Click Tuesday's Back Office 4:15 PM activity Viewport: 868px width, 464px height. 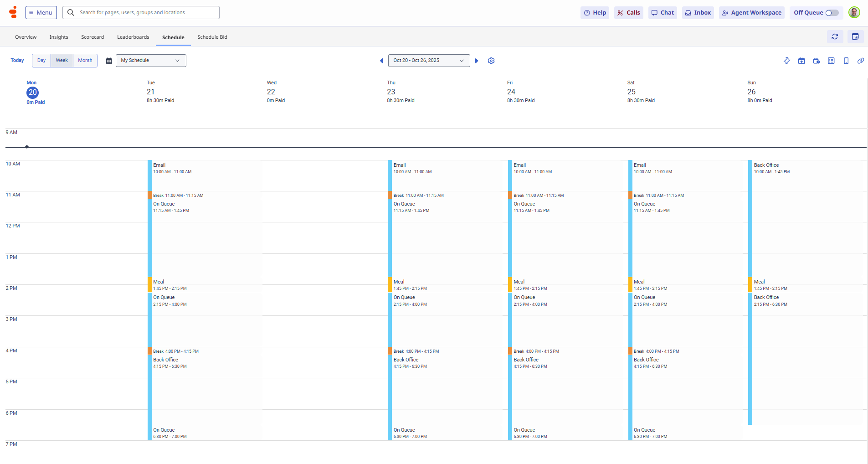click(x=204, y=390)
